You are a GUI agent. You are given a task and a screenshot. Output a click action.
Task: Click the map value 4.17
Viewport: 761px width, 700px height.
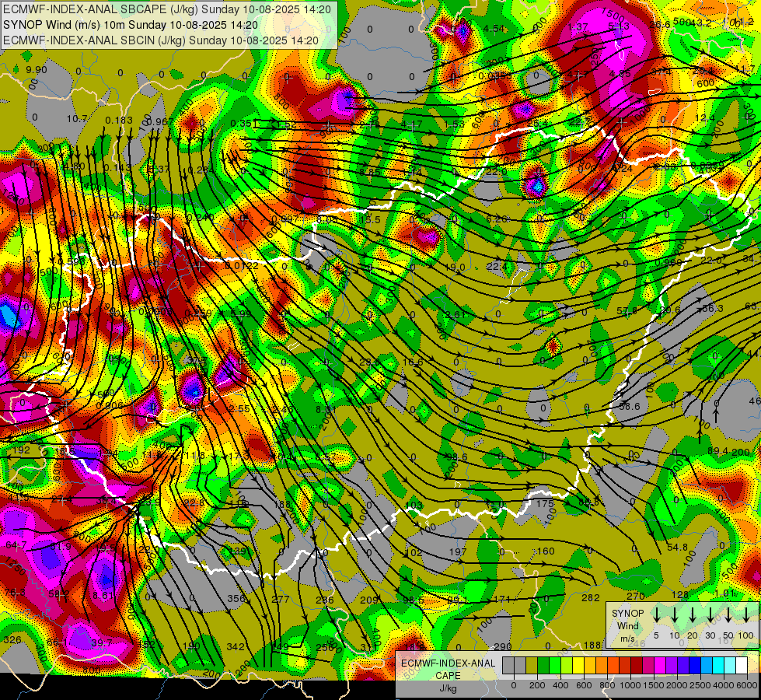tap(411, 124)
